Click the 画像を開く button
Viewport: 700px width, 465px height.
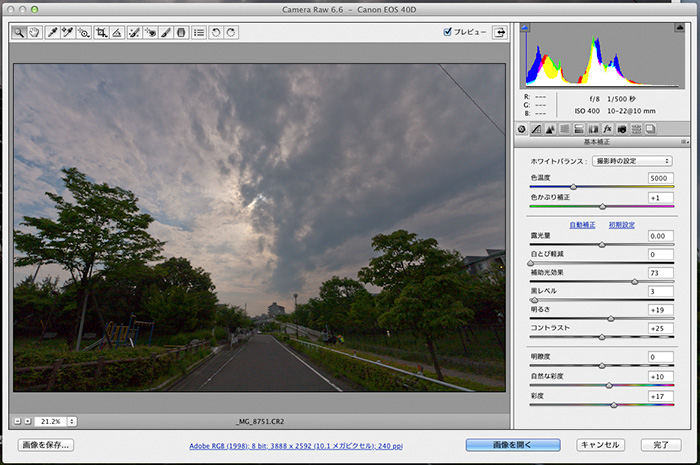pos(513,445)
